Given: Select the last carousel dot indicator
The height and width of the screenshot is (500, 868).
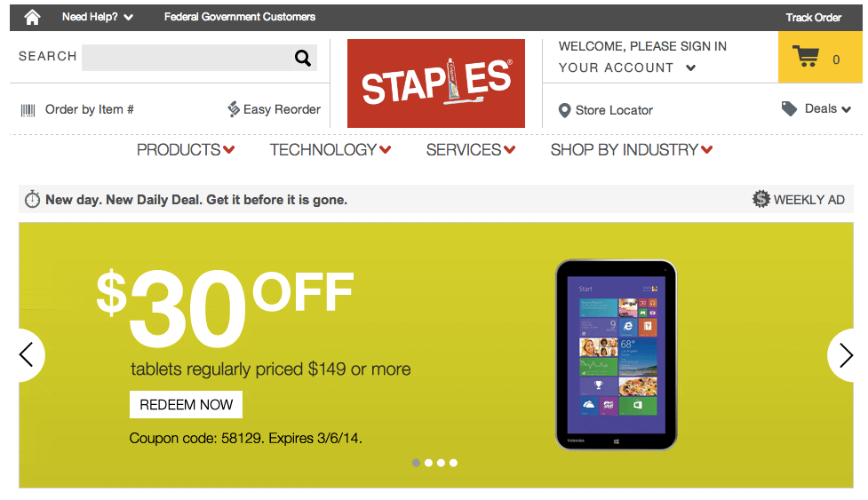Looking at the screenshot, I should [454, 463].
